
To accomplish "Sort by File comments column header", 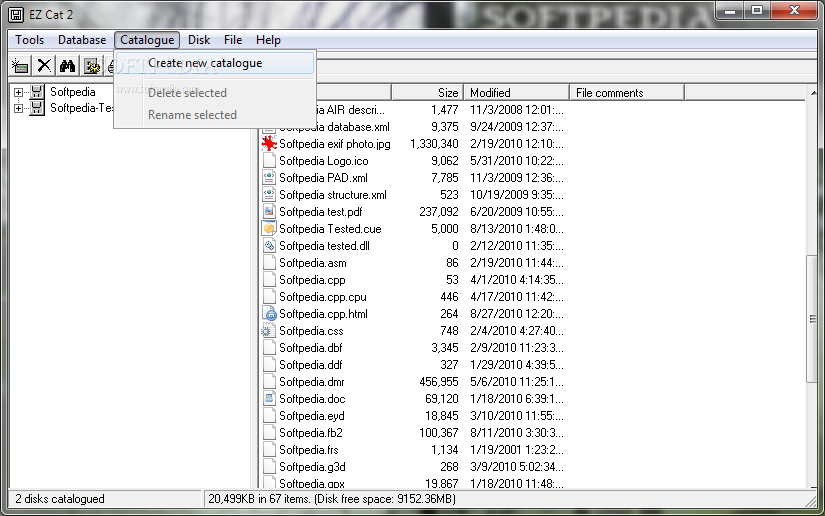I will point(627,93).
